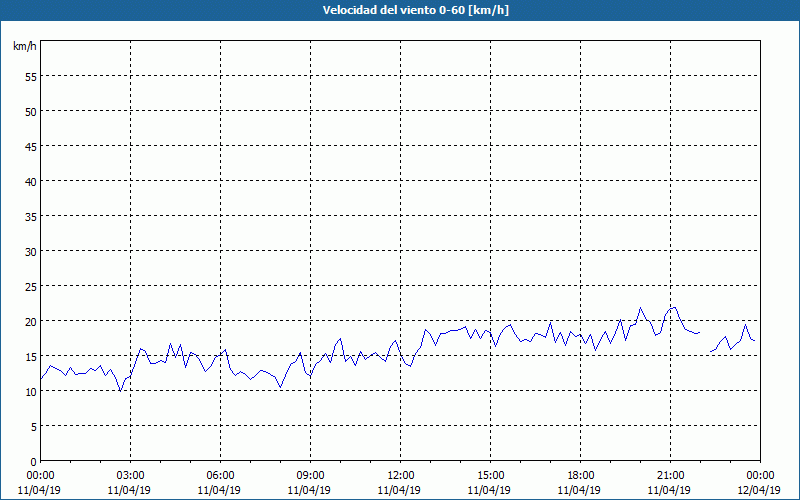
Task: Select the 10 value on the y-axis
Action: point(31,392)
